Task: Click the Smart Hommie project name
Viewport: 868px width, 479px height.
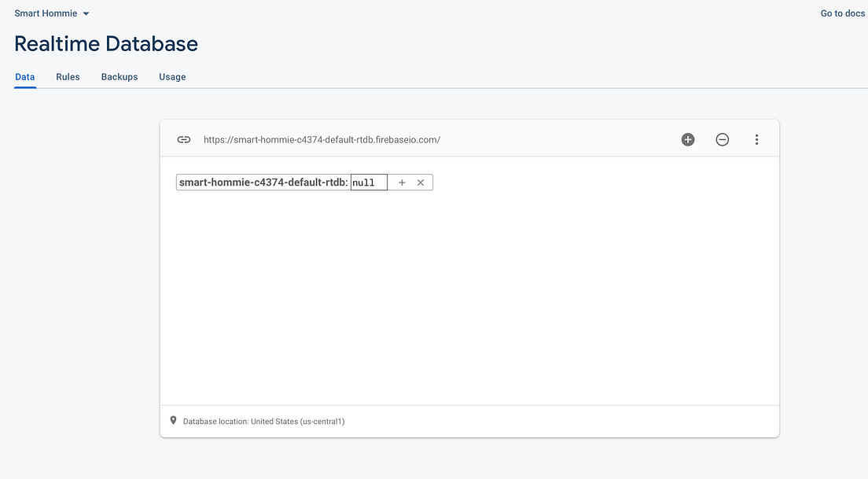Action: tap(46, 13)
